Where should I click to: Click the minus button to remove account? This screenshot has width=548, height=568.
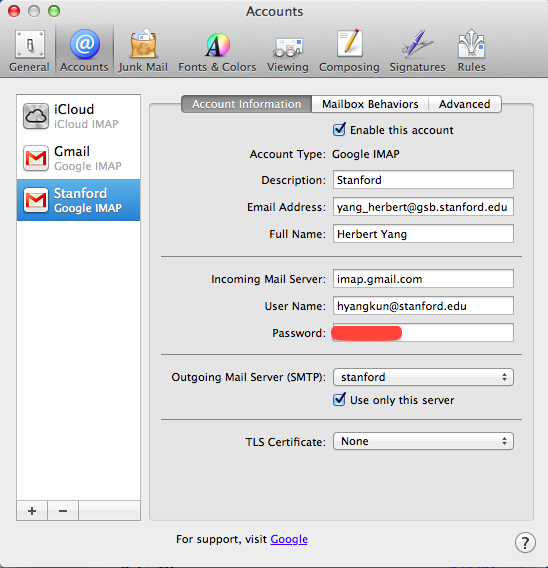[x=63, y=511]
